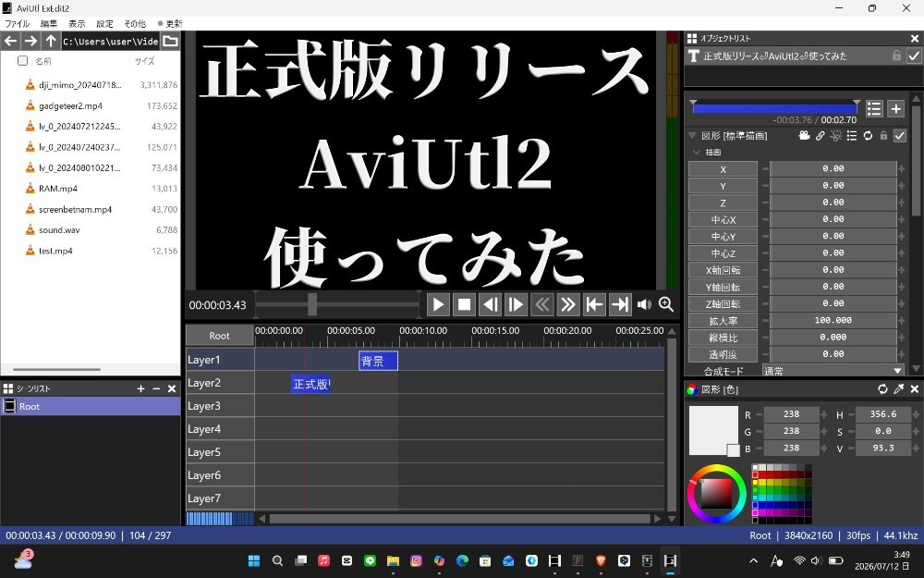
Task: Jump to the start with the bar-arrow icon
Action: click(594, 305)
